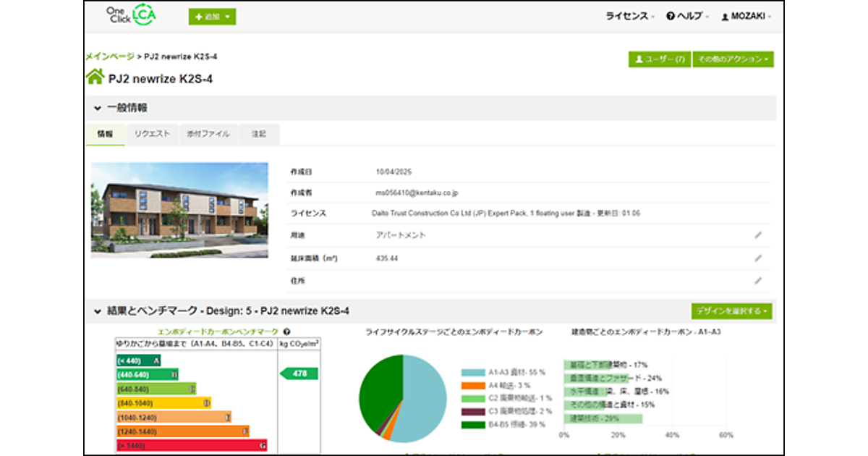
Task: Open the ライセンス menu
Action: click(630, 16)
